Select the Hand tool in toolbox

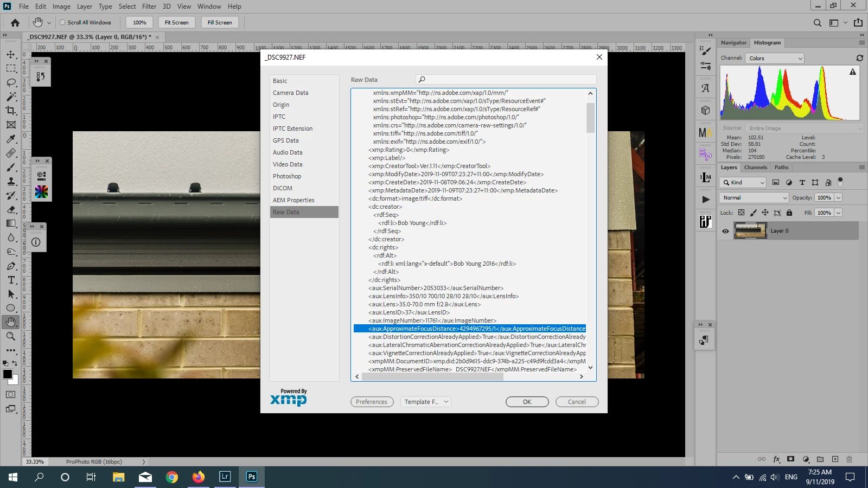11,322
